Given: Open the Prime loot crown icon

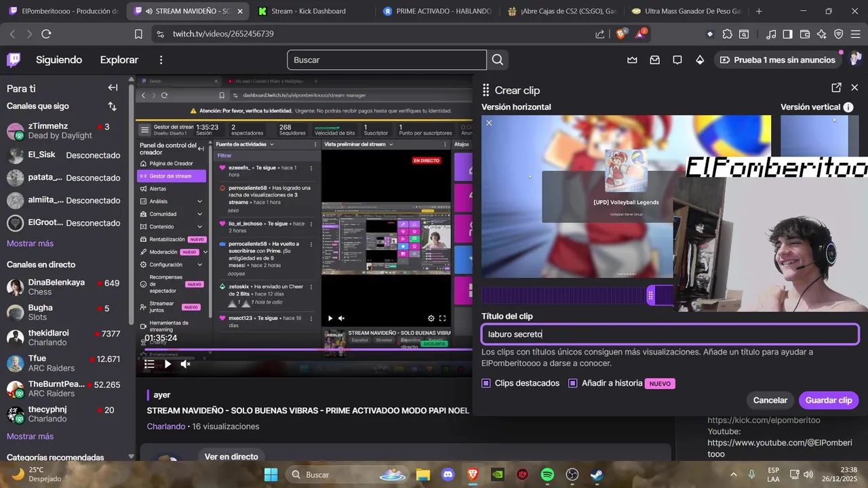Looking at the screenshot, I should click(632, 60).
